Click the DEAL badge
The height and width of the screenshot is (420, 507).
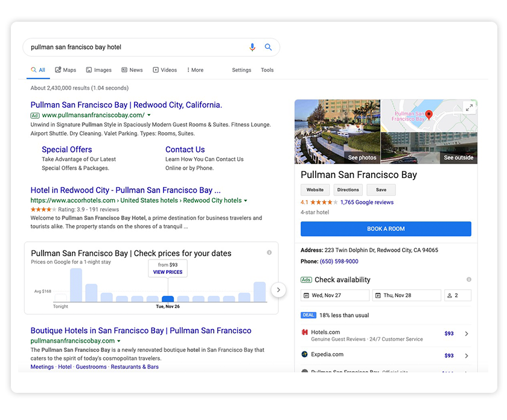click(308, 315)
